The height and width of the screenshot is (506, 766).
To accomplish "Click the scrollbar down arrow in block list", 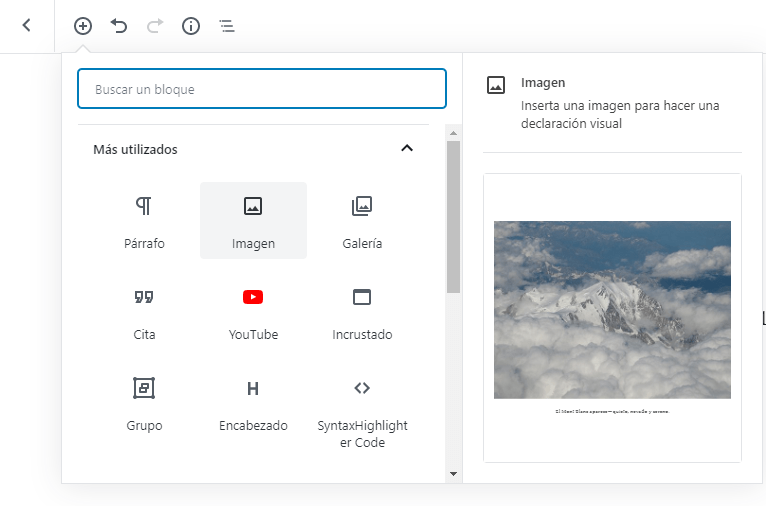I will tap(453, 473).
